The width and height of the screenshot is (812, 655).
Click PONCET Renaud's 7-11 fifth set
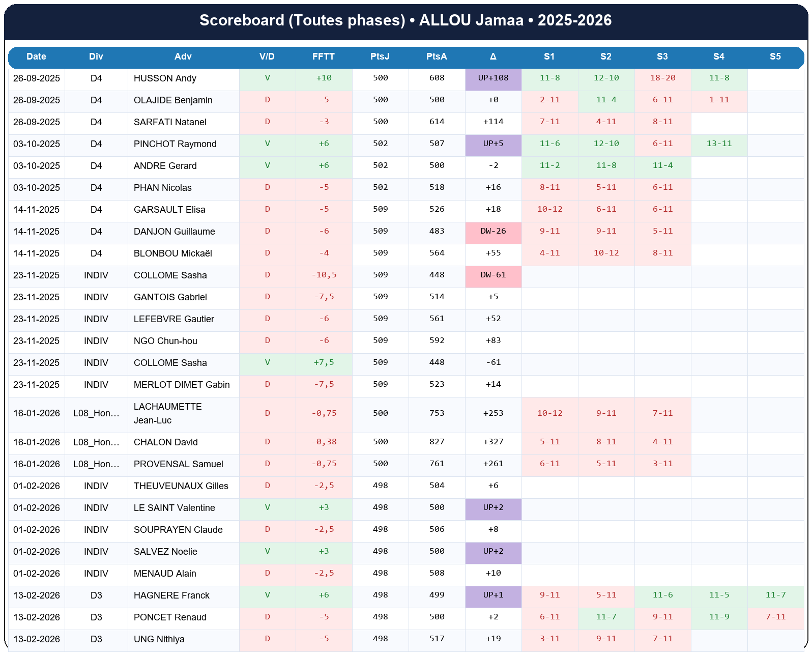coord(775,617)
